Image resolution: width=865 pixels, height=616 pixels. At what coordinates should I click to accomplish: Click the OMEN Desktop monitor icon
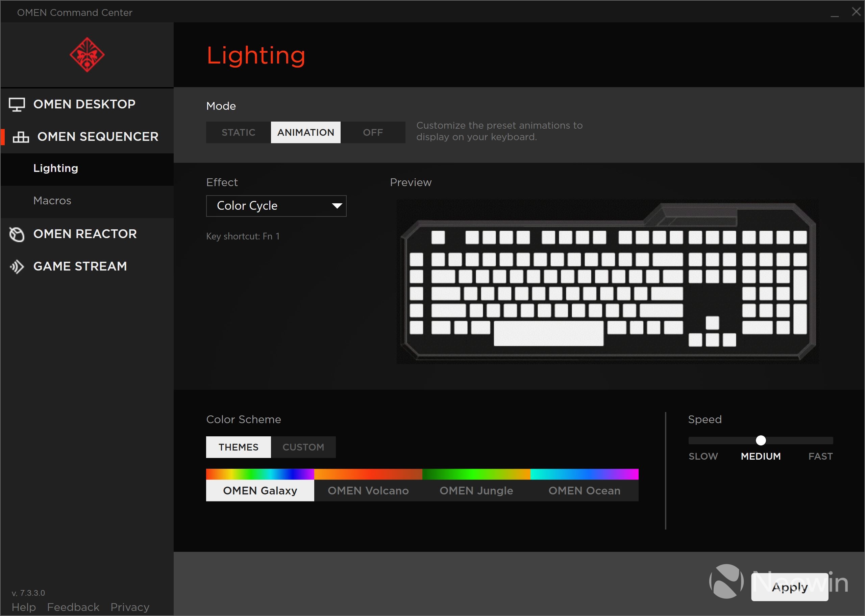tap(17, 104)
